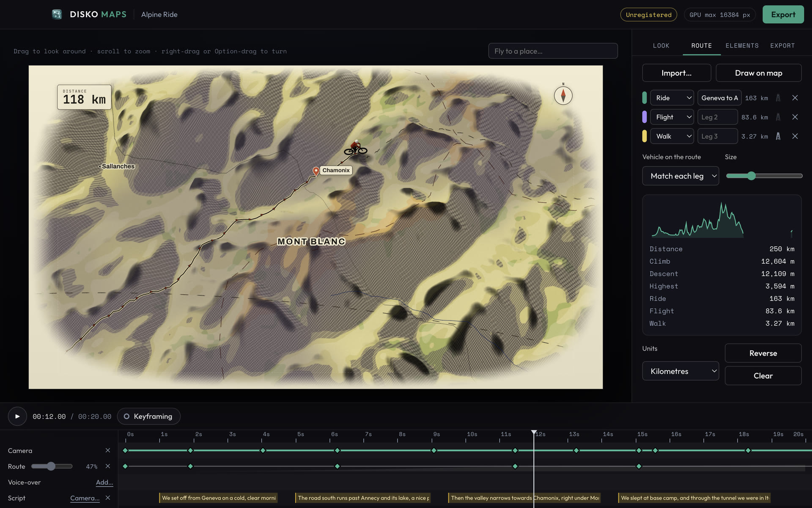The image size is (812, 508).
Task: Click the compass on the map
Action: point(563,95)
